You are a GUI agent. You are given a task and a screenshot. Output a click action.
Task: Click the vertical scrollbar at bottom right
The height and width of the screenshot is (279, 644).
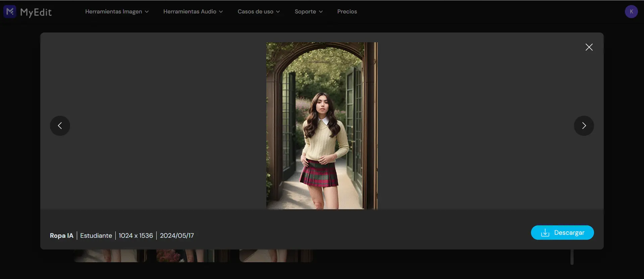click(572, 257)
